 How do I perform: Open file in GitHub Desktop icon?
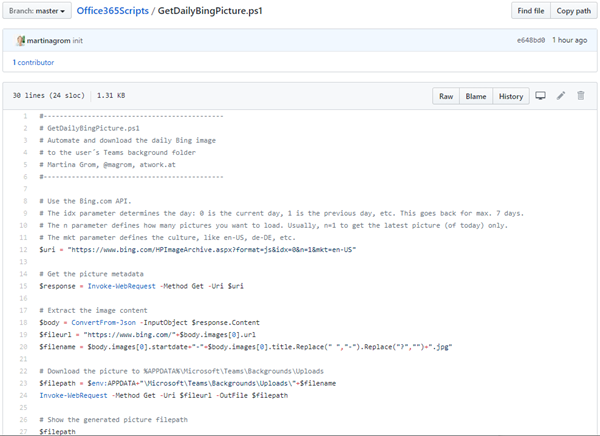[541, 96]
